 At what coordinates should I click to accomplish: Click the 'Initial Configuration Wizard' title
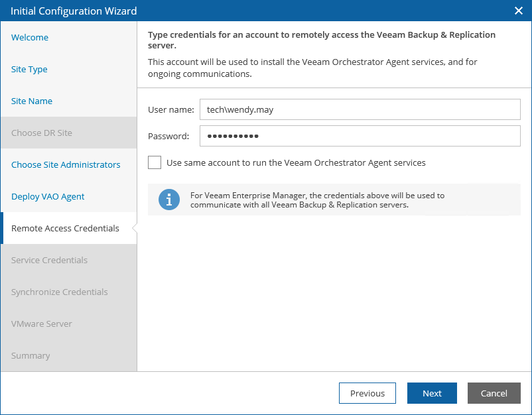point(74,11)
